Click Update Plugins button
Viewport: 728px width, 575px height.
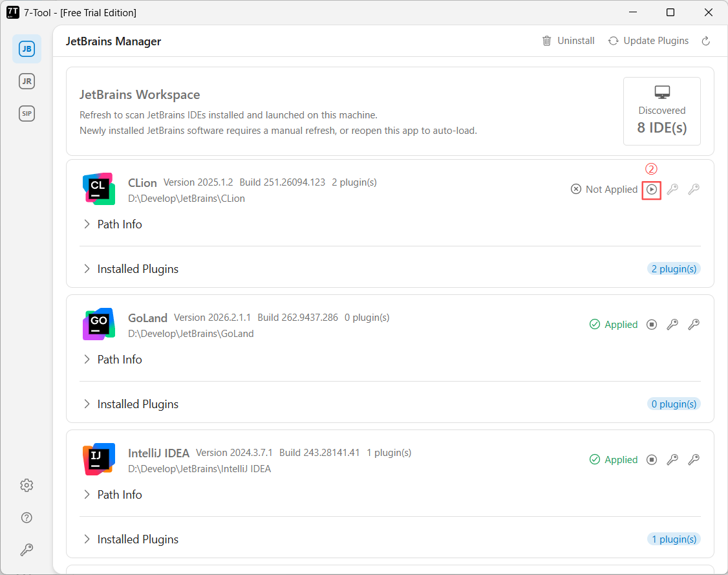click(648, 41)
